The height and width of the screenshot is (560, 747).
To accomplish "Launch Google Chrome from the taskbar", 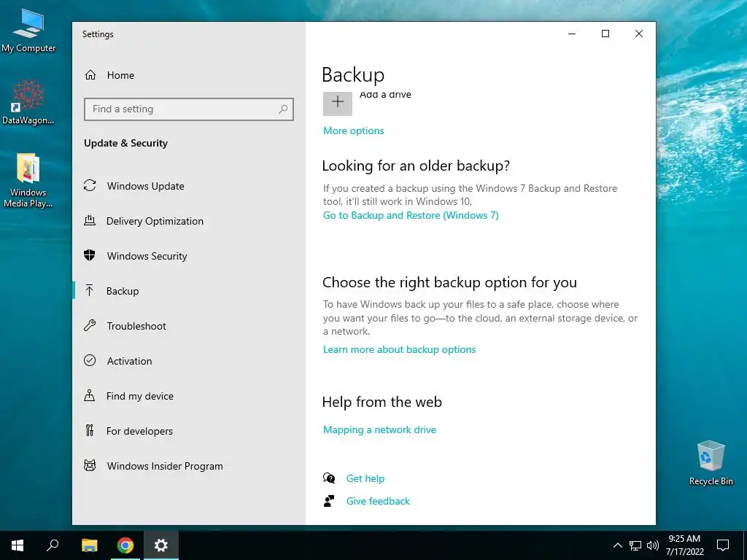I will tap(125, 545).
